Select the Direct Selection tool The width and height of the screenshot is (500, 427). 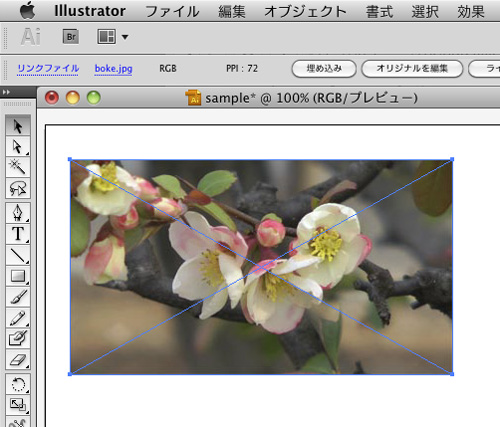click(18, 146)
